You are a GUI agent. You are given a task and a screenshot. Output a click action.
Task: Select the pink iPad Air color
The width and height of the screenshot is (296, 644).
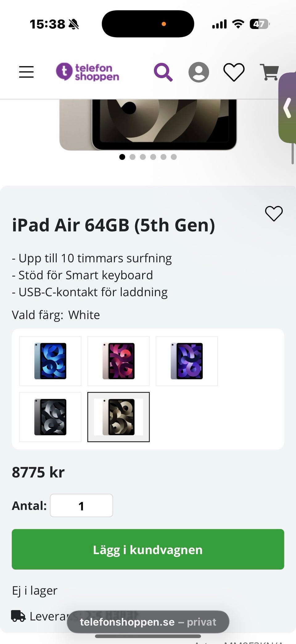coord(118,361)
